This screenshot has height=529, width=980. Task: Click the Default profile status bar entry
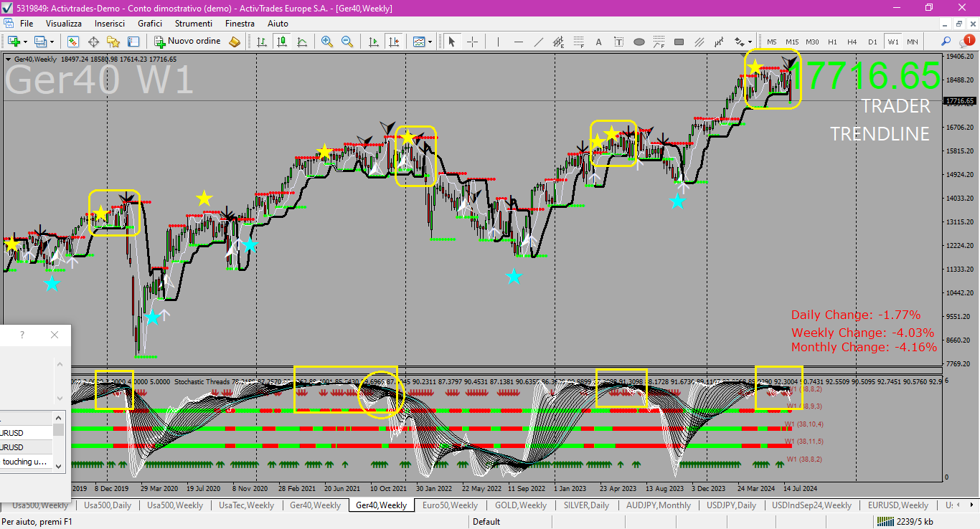point(486,522)
